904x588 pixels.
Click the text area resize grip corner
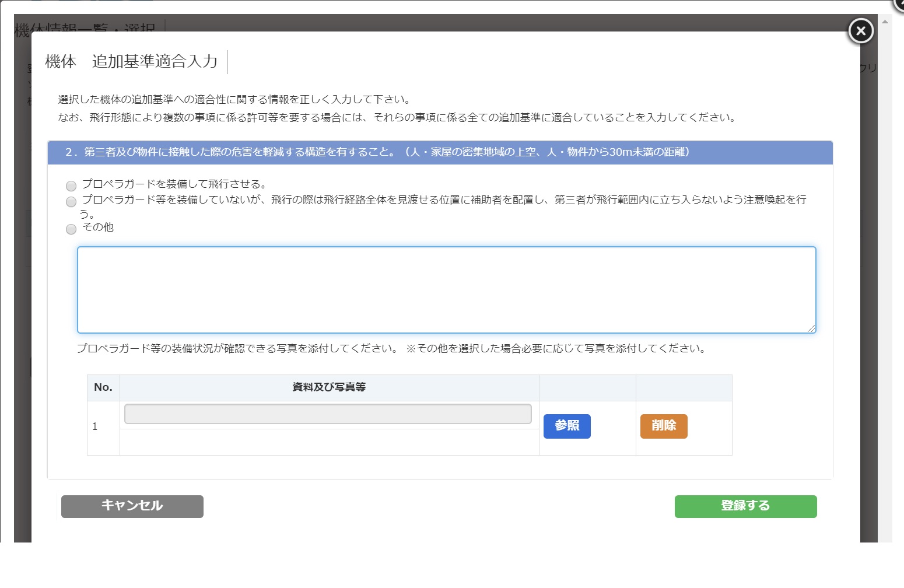click(811, 329)
